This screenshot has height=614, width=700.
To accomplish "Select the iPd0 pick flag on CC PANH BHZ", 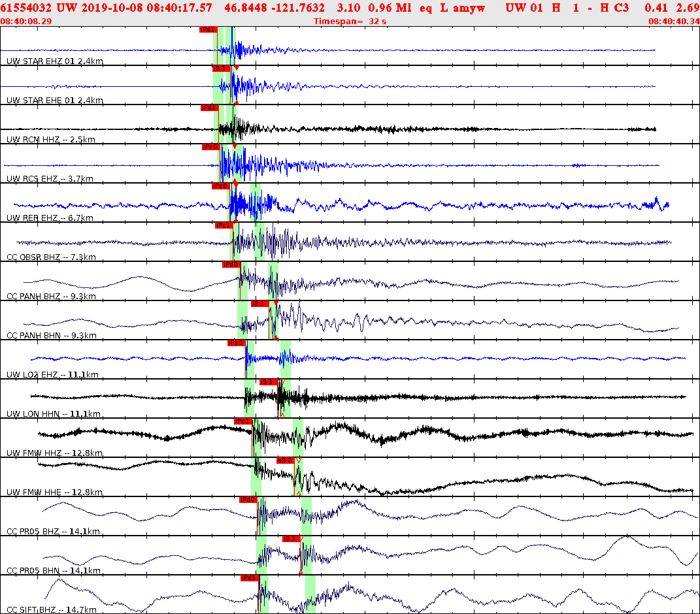I will [230, 265].
